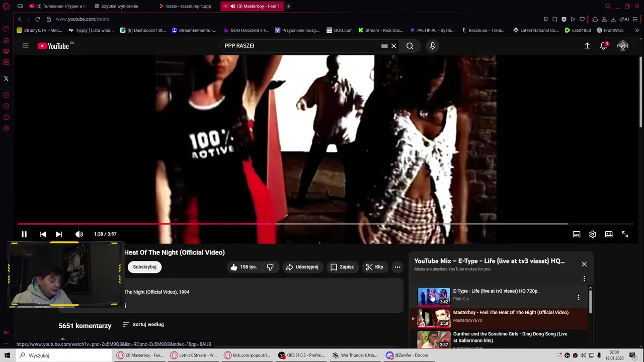
Task: Open Opera downloads icon in the toolbar
Action: coord(613,19)
